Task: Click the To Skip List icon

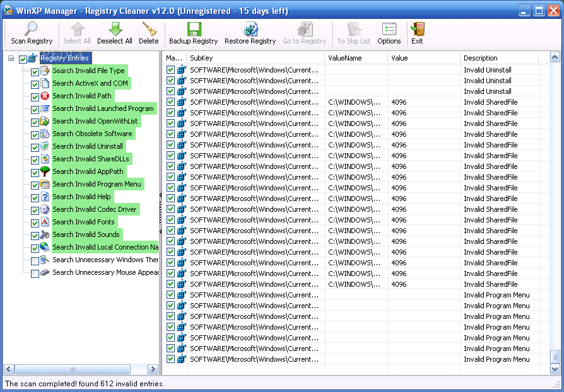Action: point(354,29)
